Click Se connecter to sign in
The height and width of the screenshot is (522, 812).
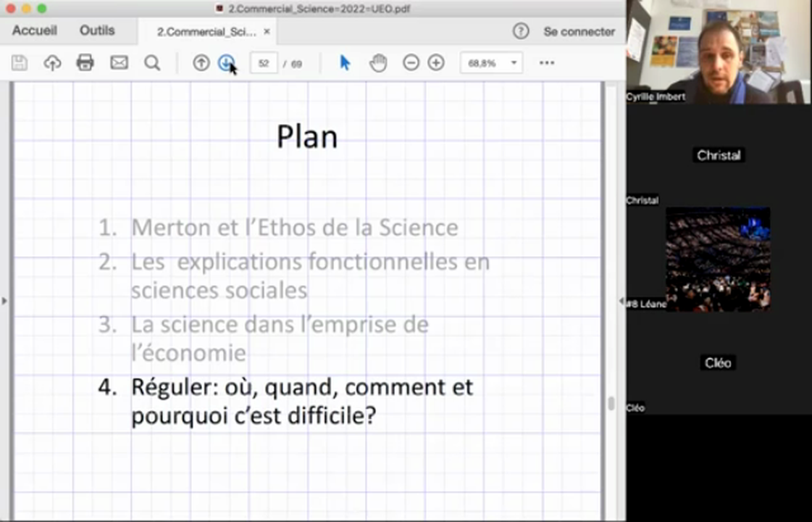[579, 31]
